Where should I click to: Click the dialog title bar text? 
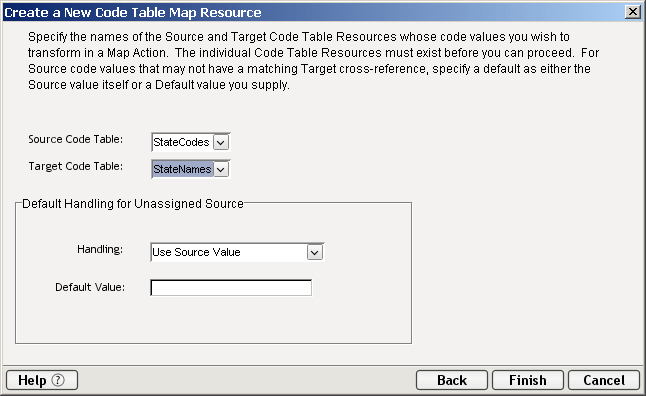tap(133, 12)
